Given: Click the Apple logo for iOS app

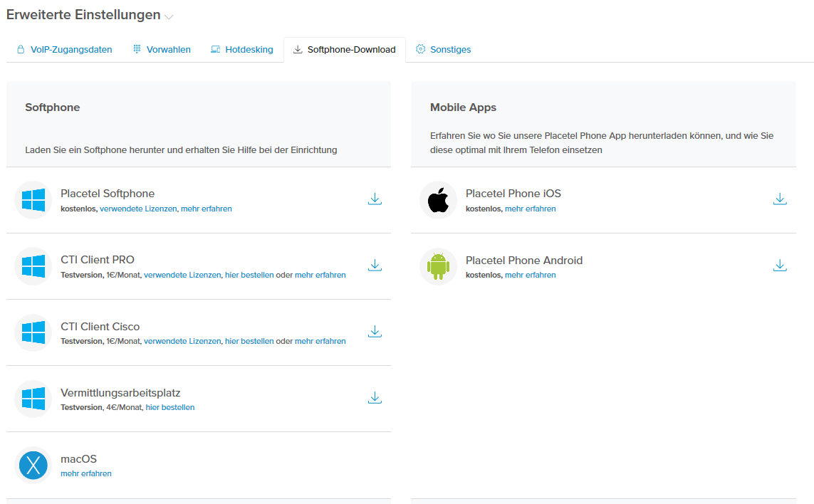Looking at the screenshot, I should coord(438,200).
